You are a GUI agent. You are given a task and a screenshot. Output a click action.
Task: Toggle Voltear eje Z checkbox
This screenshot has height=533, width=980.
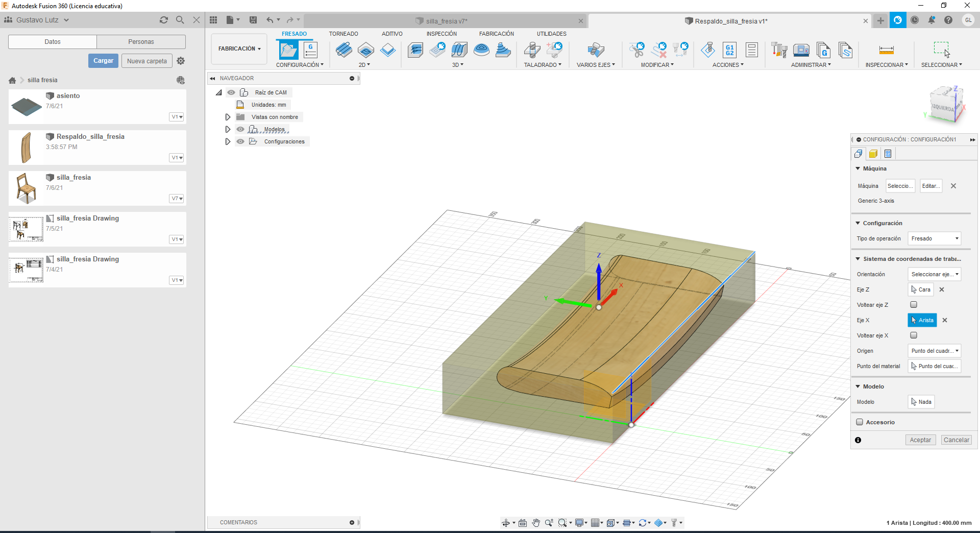914,305
